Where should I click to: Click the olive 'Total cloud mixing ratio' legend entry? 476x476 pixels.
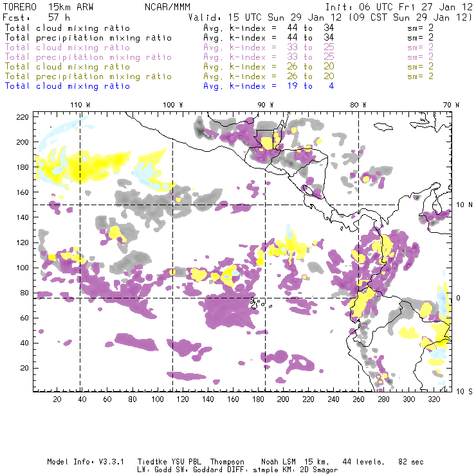(68, 66)
